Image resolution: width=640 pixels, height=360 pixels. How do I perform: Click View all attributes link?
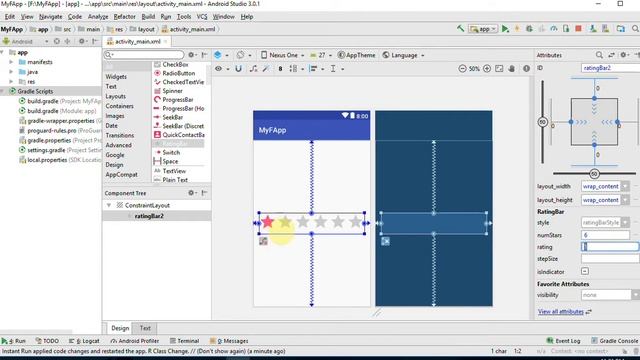560,311
